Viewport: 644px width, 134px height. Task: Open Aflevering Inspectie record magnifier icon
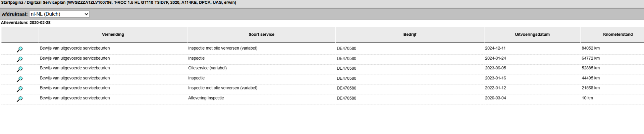[x=20, y=99]
